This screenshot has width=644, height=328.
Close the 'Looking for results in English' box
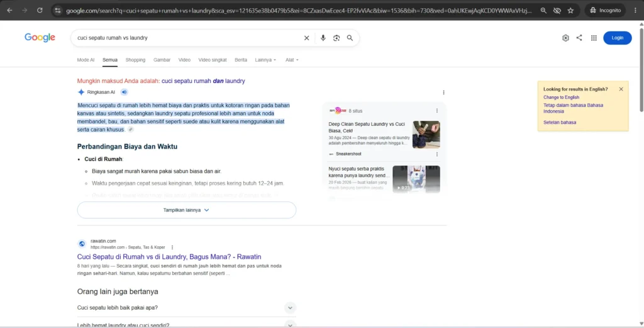point(621,89)
